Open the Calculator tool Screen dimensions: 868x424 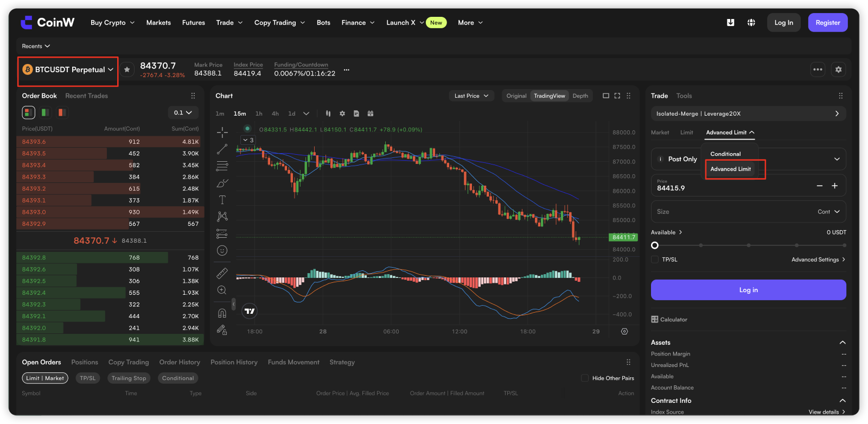[669, 319]
